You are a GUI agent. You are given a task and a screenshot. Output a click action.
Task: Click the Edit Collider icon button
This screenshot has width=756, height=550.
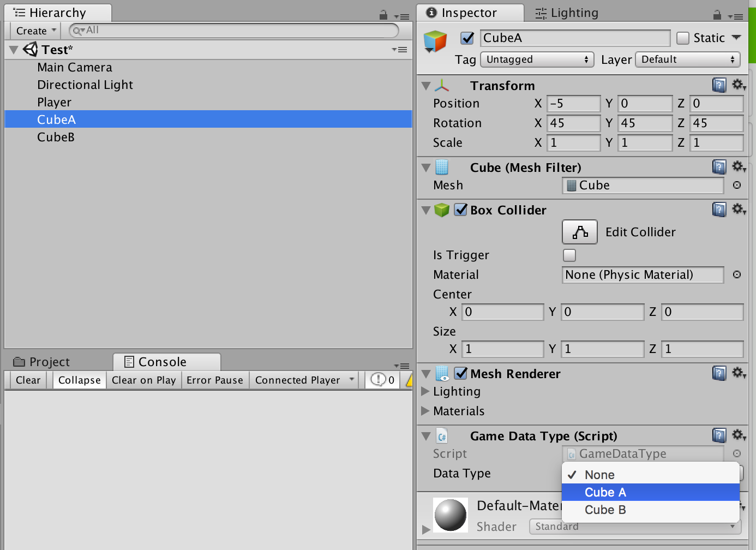point(580,232)
